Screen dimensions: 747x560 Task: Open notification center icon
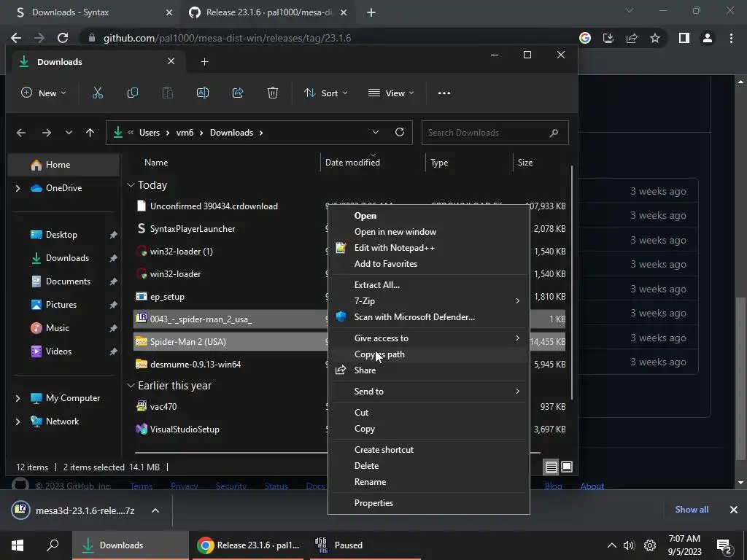[724, 546]
